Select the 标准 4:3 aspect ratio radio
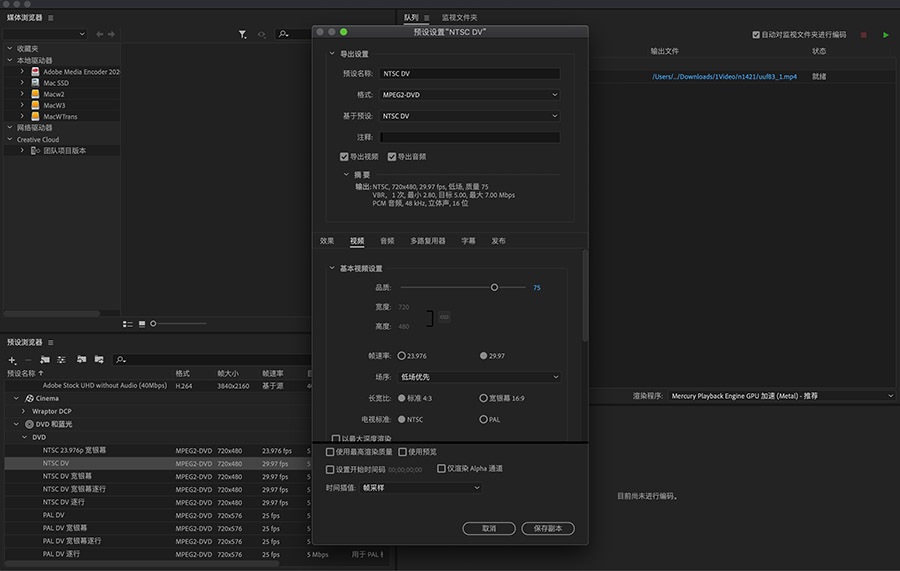Screen dimensions: 900x571 [402, 398]
